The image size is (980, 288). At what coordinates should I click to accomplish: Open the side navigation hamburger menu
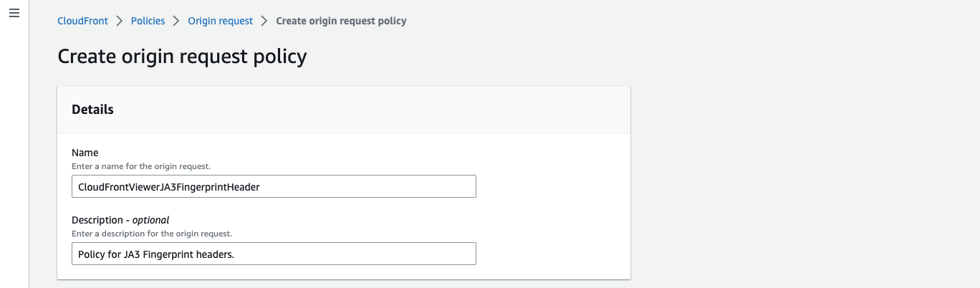[14, 14]
